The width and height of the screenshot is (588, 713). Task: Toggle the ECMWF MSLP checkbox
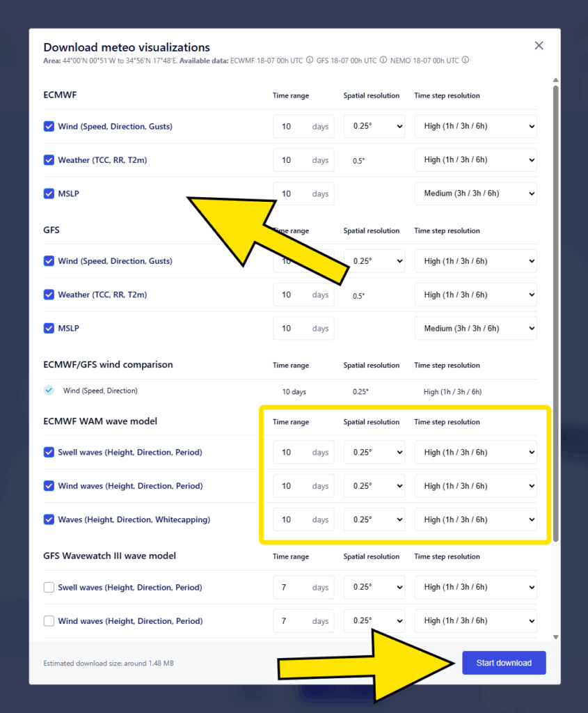tap(49, 194)
